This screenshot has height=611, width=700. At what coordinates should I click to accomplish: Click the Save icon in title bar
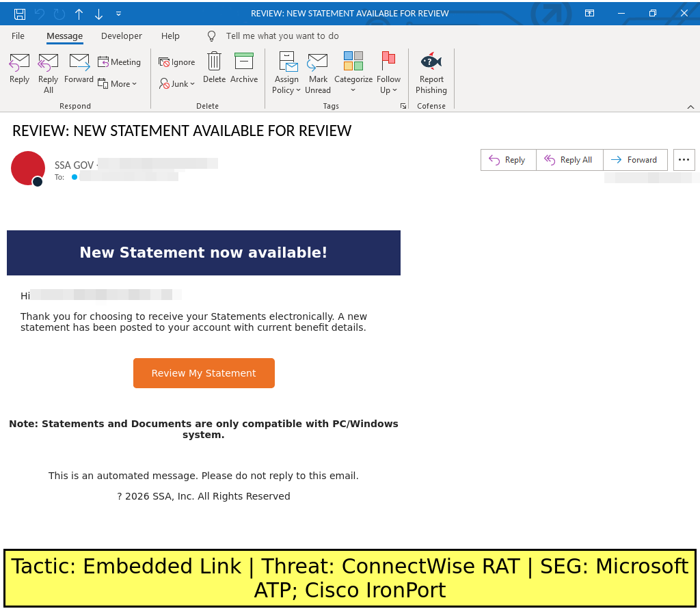[20, 14]
